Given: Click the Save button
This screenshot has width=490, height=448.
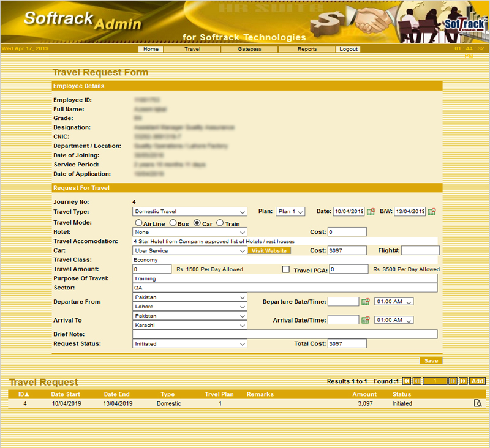Looking at the screenshot, I should click(x=431, y=360).
